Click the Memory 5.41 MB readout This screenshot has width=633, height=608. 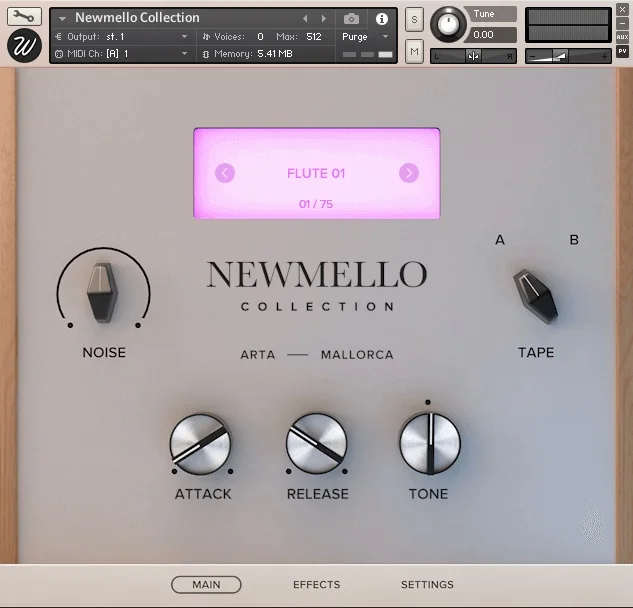coord(275,54)
